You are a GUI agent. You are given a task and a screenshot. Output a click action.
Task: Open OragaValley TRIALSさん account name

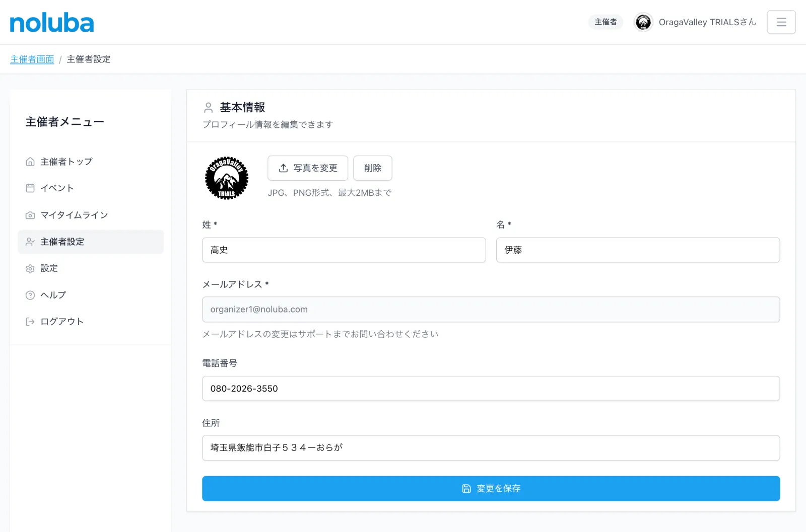point(707,22)
